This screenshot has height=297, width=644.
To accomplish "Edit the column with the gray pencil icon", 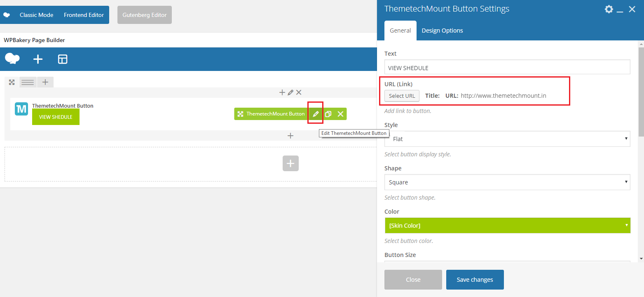I will [x=290, y=92].
